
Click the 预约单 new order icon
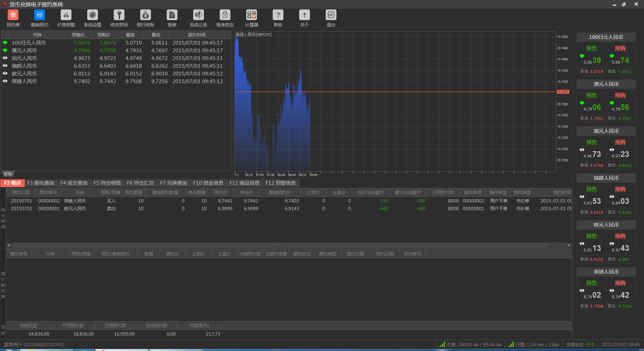click(13, 15)
